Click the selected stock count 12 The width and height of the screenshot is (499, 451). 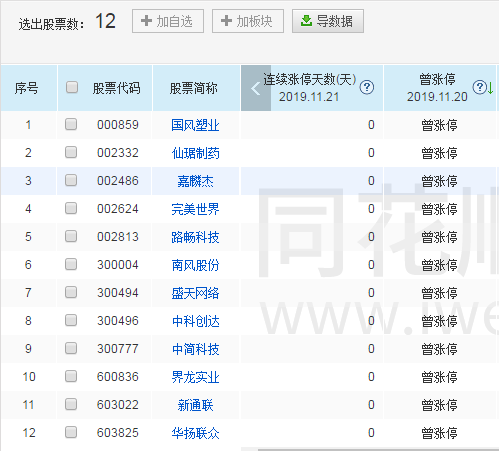pos(105,21)
